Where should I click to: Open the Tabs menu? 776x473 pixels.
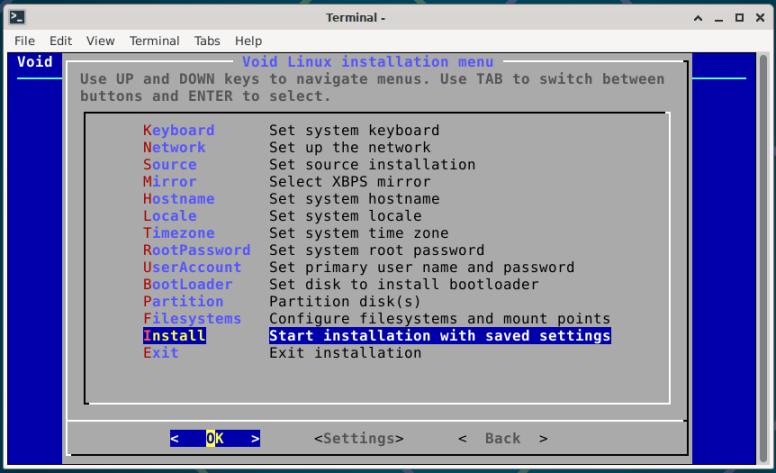(x=207, y=41)
